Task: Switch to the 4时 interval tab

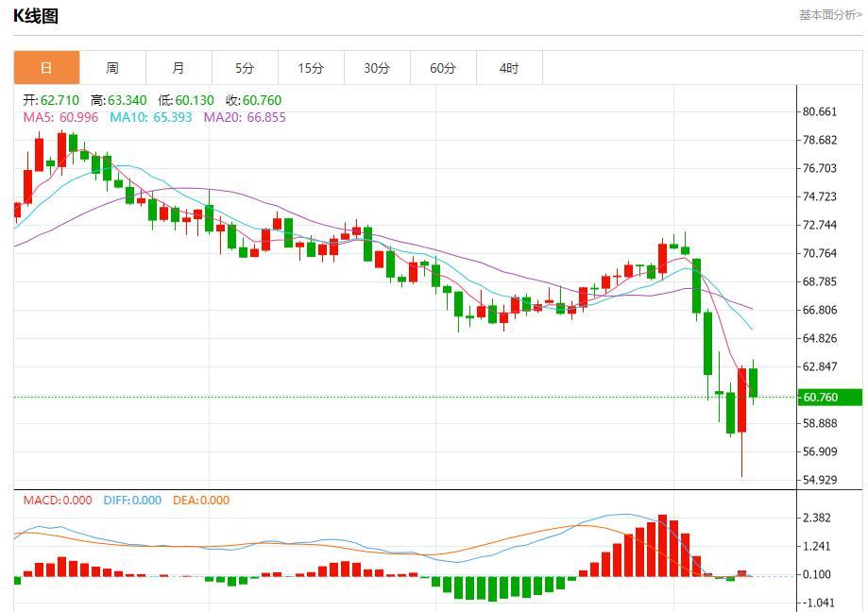Action: tap(509, 68)
